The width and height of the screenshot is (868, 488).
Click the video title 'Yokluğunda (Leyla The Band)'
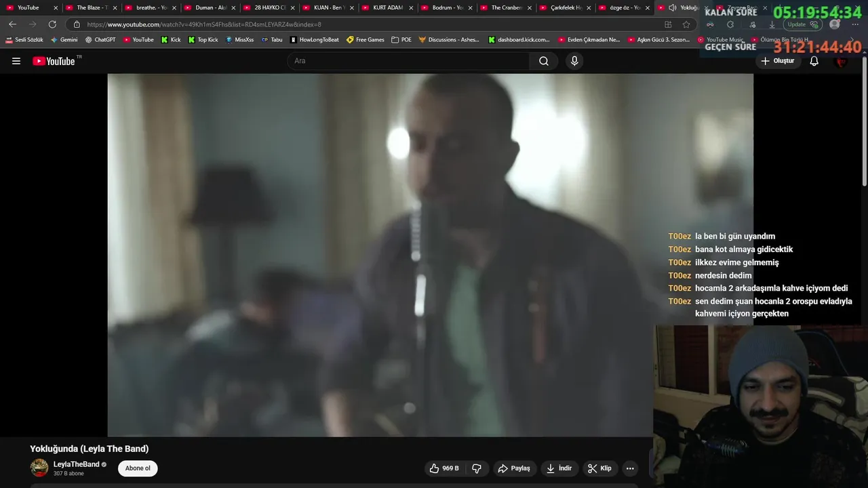(x=89, y=449)
